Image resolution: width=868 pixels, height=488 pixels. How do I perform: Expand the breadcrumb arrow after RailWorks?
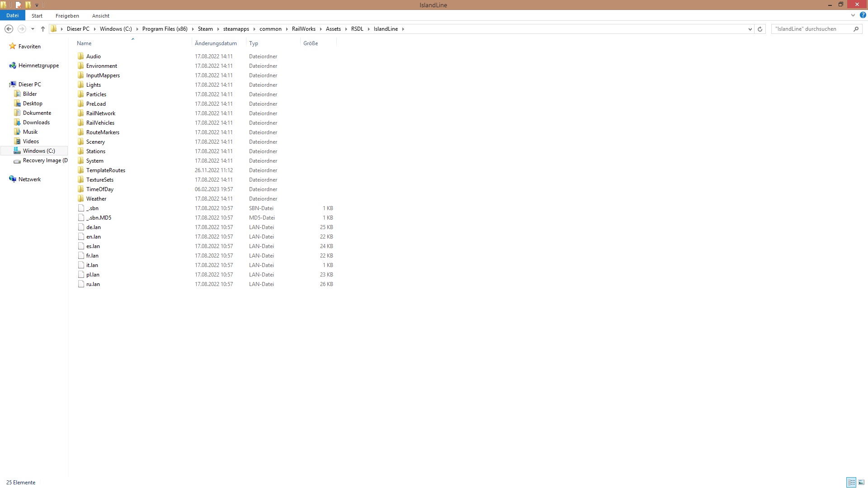click(321, 29)
